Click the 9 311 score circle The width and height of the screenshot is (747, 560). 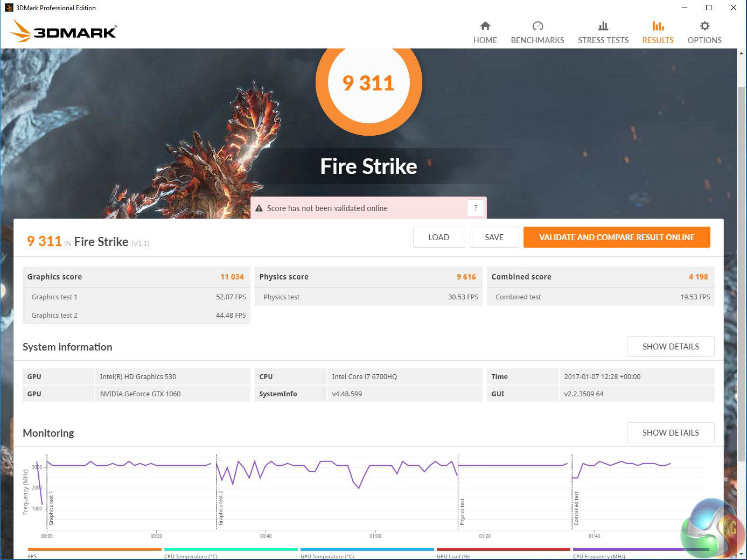pyautogui.click(x=369, y=82)
